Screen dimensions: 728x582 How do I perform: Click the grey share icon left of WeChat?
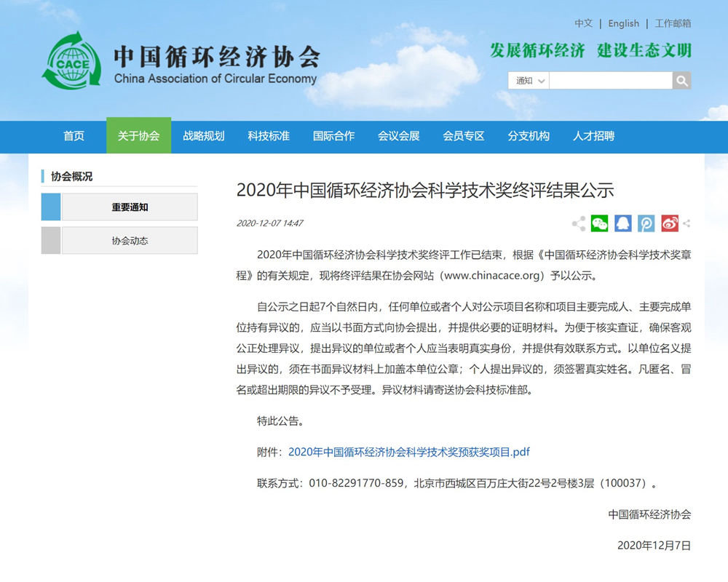tap(579, 223)
